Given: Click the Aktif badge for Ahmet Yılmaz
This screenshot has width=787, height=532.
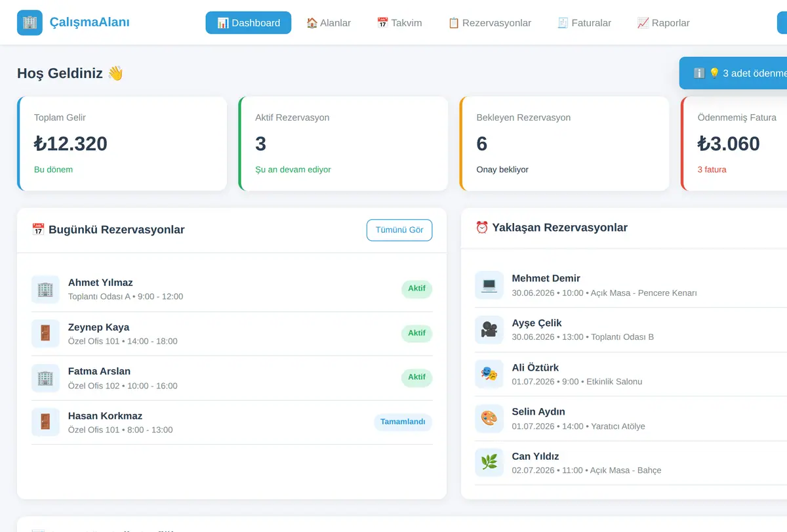Looking at the screenshot, I should (x=417, y=289).
